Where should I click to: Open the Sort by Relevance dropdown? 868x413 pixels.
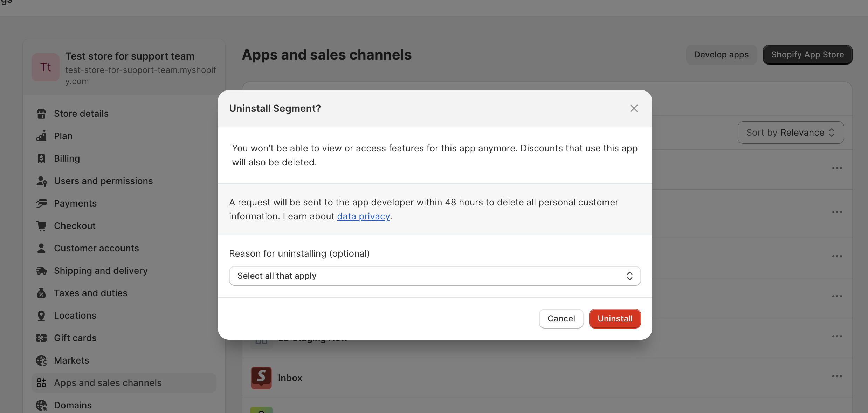click(791, 133)
